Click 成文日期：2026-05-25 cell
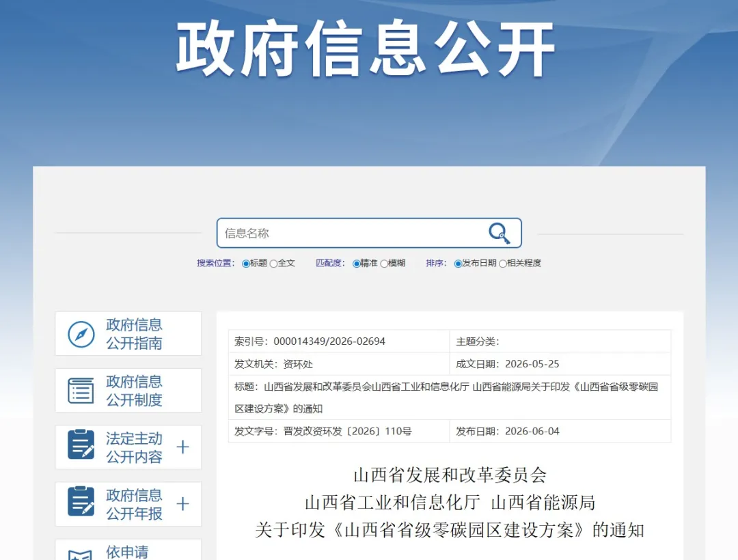This screenshot has height=560, width=738. click(560, 364)
